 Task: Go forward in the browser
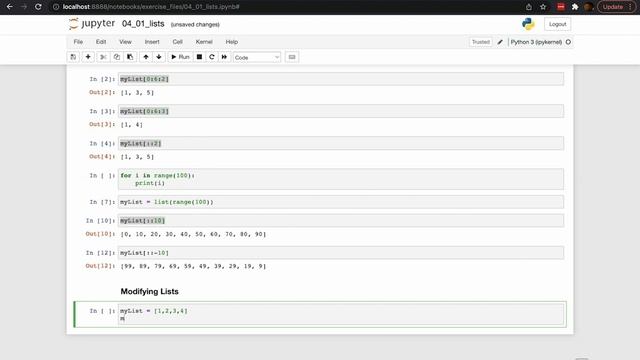tap(24, 7)
